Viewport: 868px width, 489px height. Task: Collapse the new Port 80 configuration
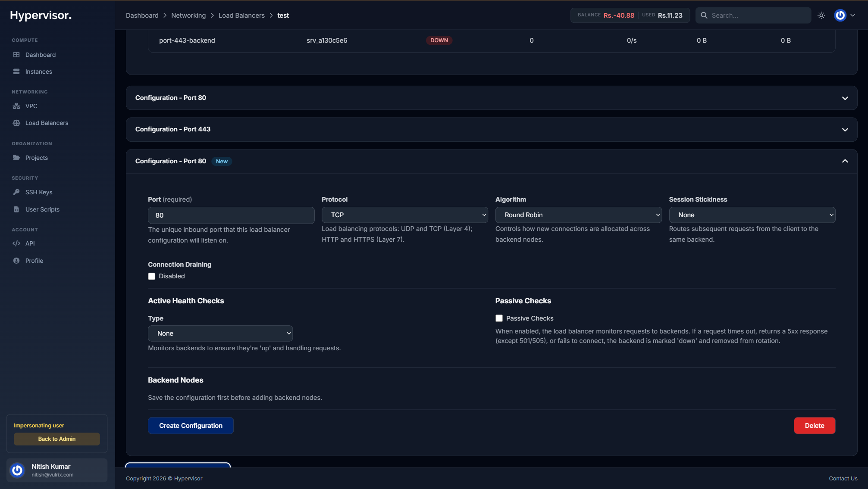click(x=845, y=161)
